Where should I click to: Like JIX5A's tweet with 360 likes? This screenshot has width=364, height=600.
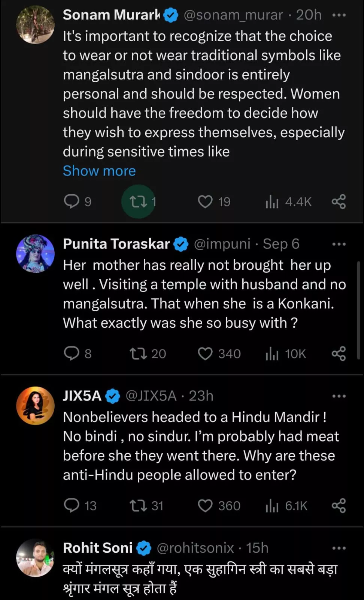(x=205, y=505)
